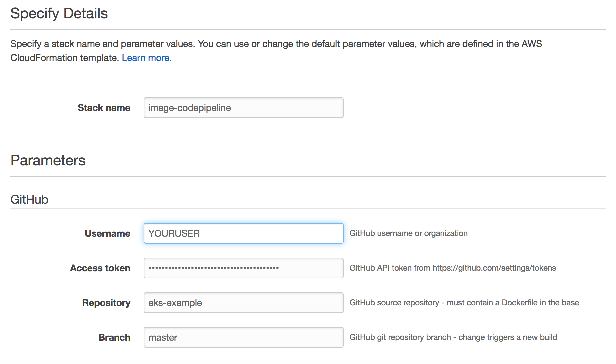Click the Specify Details heading
The width and height of the screenshot is (616, 364).
[59, 13]
